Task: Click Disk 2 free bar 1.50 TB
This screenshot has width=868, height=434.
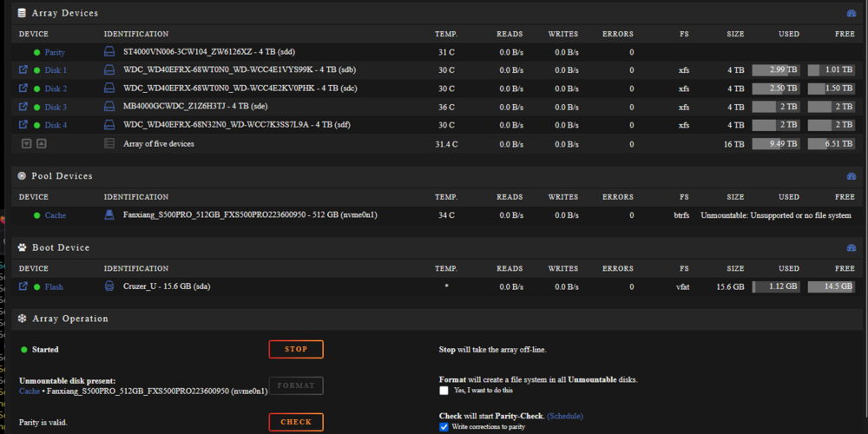Action: pyautogui.click(x=831, y=89)
